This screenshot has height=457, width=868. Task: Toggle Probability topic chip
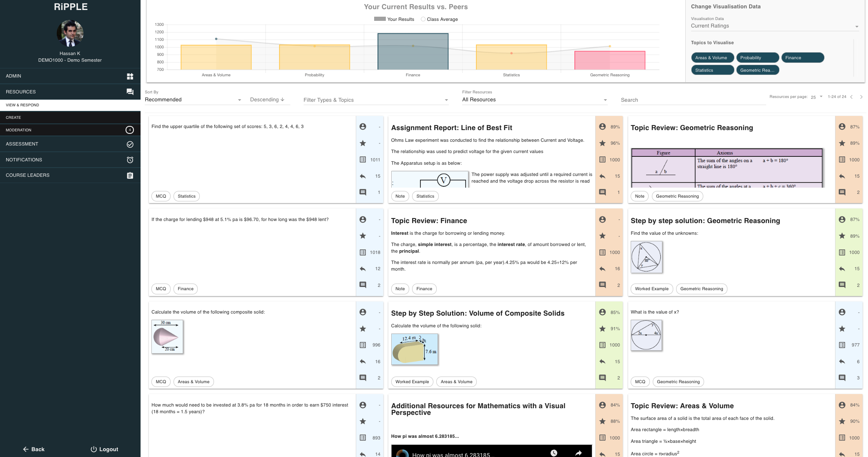(x=757, y=58)
